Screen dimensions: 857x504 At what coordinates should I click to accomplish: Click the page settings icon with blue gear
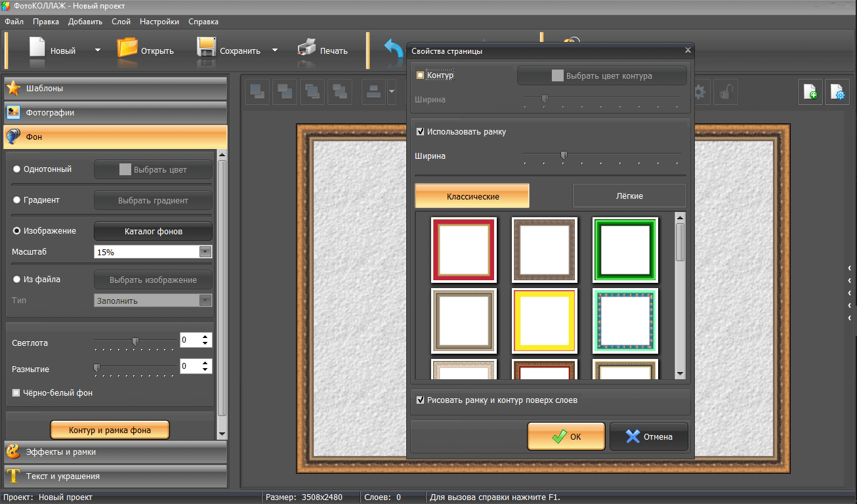pos(837,93)
